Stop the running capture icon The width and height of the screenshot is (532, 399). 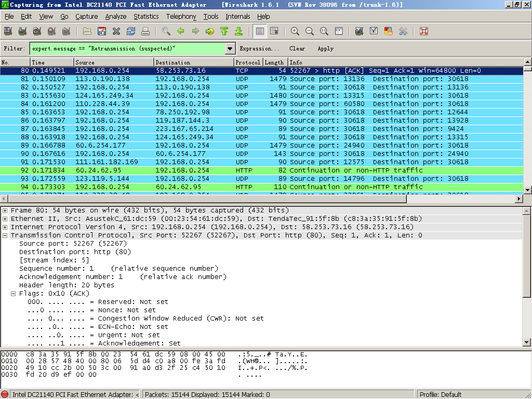(x=51, y=31)
